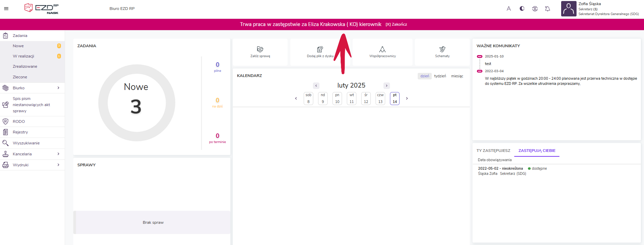644x245 pixels.
Task: Open the Schematy icon
Action: coord(442,49)
